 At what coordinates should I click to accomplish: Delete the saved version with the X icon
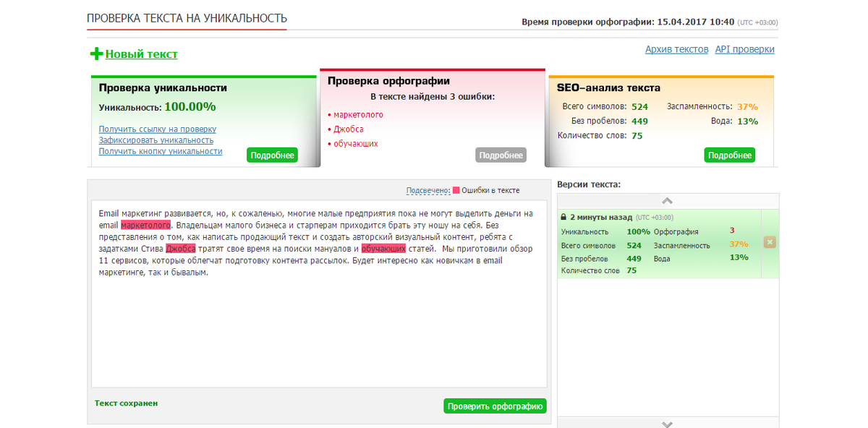pyautogui.click(x=770, y=242)
